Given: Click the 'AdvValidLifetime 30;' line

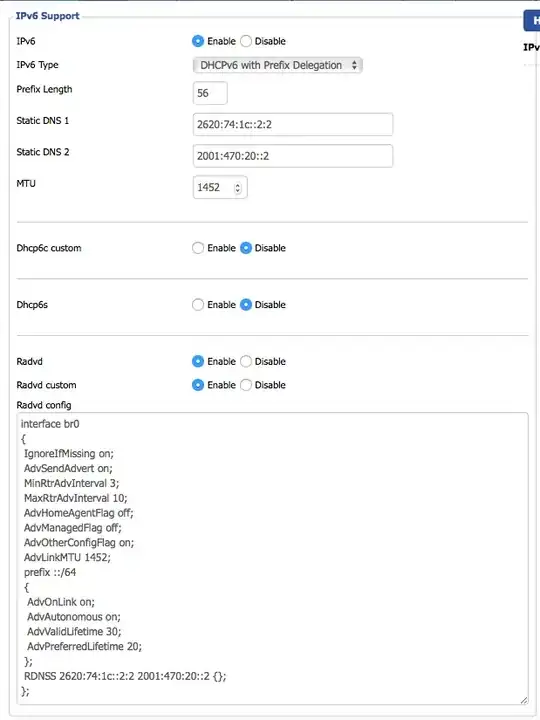Looking at the screenshot, I should coord(74,632).
